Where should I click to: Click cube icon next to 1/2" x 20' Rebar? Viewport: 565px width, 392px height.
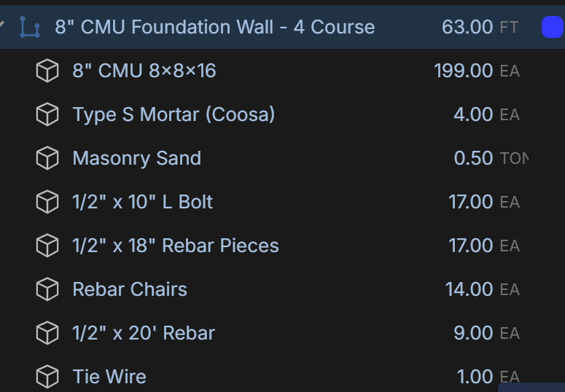tap(47, 333)
